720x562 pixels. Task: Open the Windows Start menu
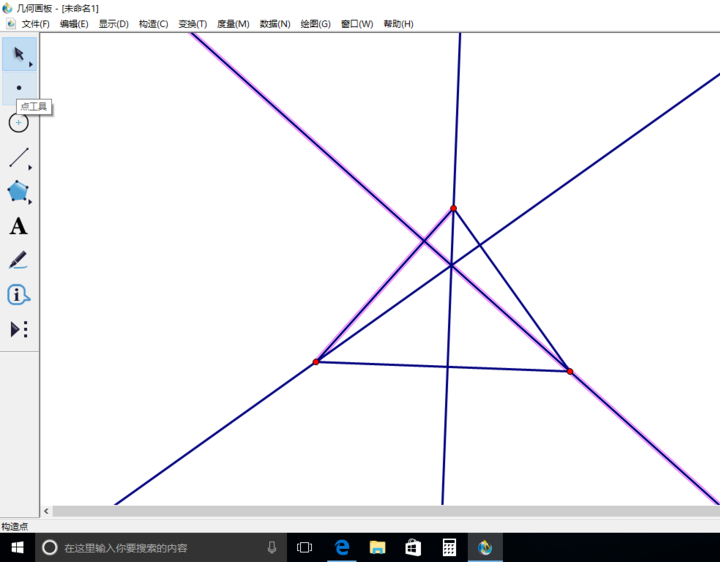17,547
